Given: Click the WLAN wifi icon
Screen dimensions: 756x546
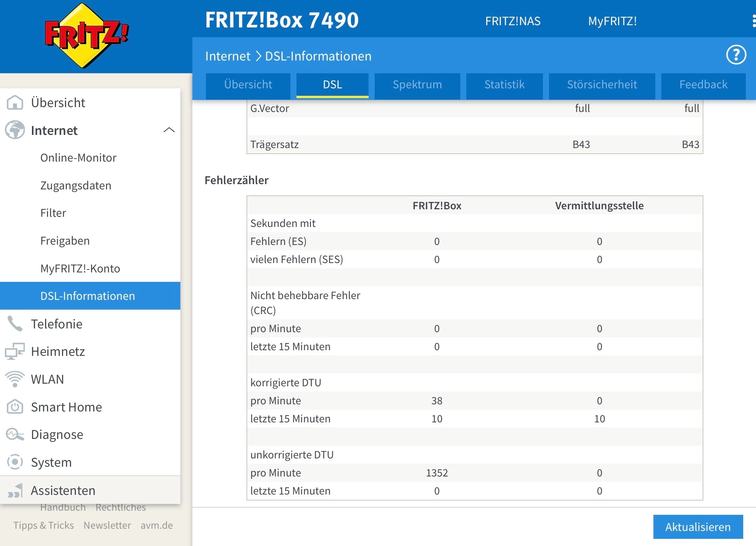Looking at the screenshot, I should point(15,379).
